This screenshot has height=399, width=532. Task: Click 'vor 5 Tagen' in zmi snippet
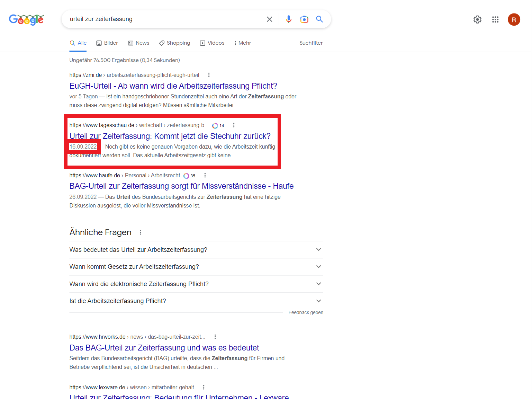point(83,96)
